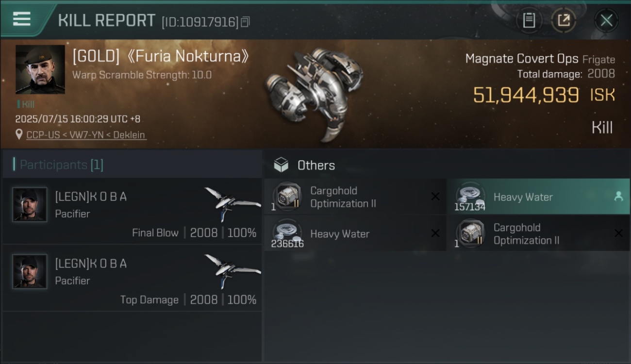
Task: Select the Heavy Water 236616 item
Action: pos(355,233)
